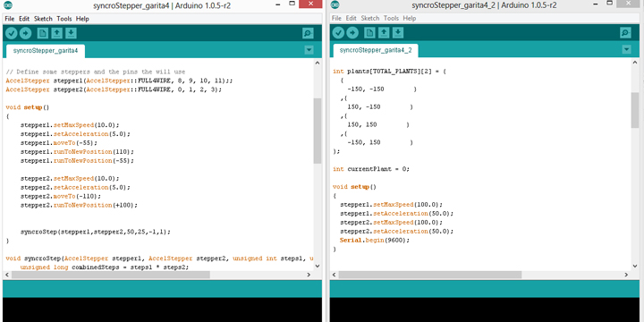The image size is (644, 322).
Task: Click scroll left arrow in garita4_2 editor
Action: point(335,275)
